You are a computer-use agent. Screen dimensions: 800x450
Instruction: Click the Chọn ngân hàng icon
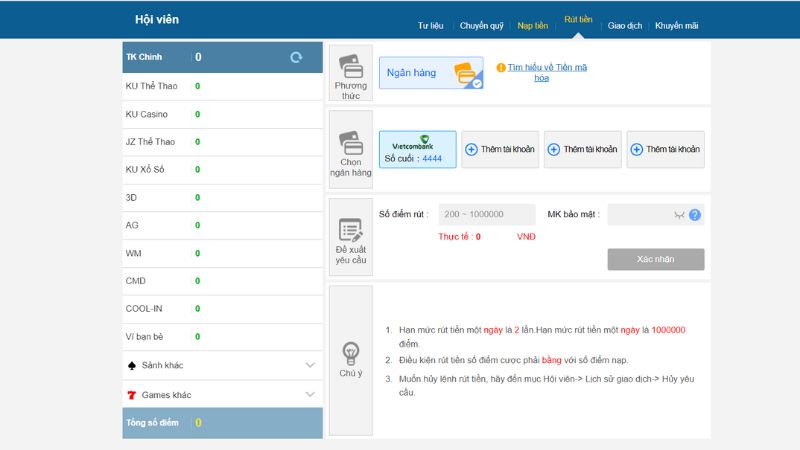point(350,142)
